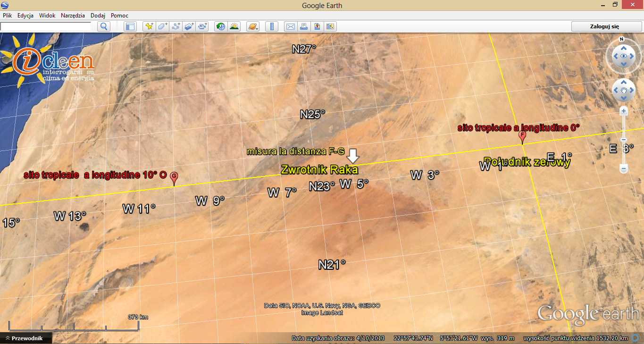Click the 22°57'43.74"N latitude readout

[413, 338]
